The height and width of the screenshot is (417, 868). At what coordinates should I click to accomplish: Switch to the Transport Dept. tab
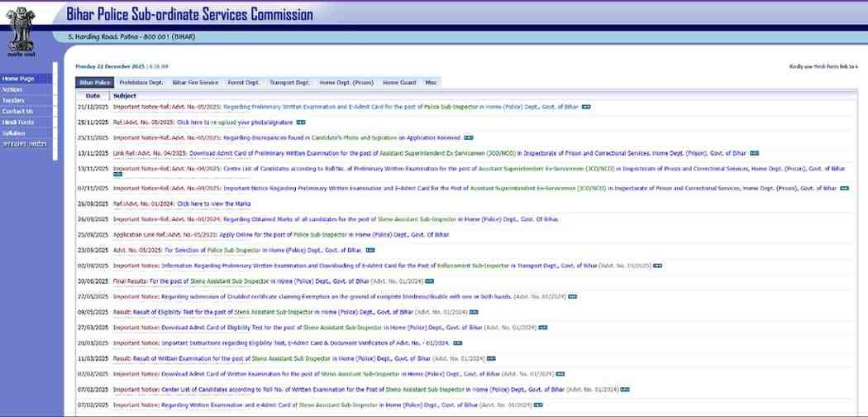click(x=289, y=83)
